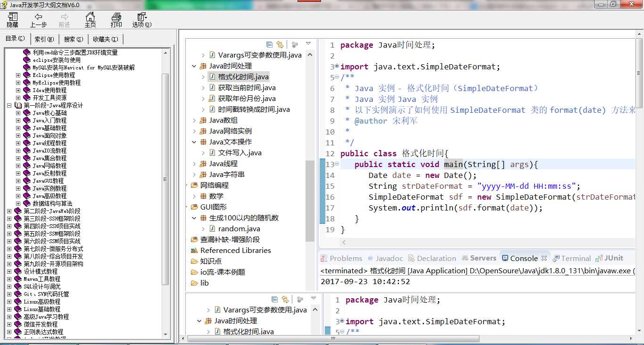Image resolution: width=644 pixels, height=345 pixels.
Task: Click the package icon beside Java数组
Action: pyautogui.click(x=203, y=120)
